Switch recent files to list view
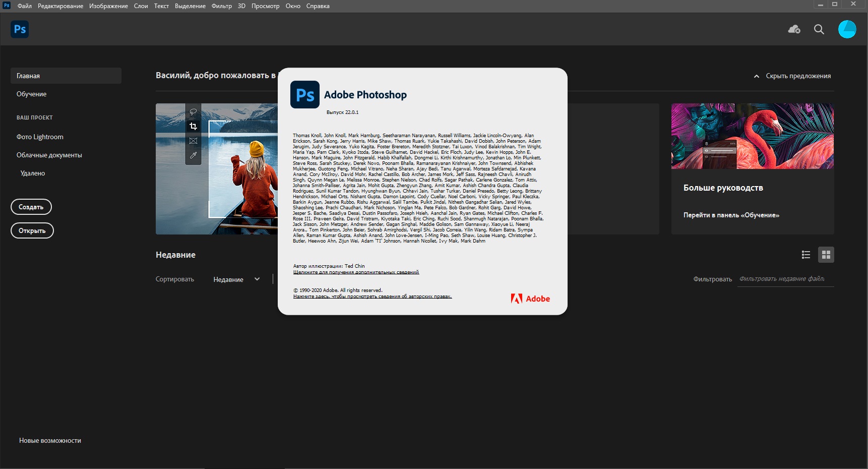The image size is (868, 469). 806,255
